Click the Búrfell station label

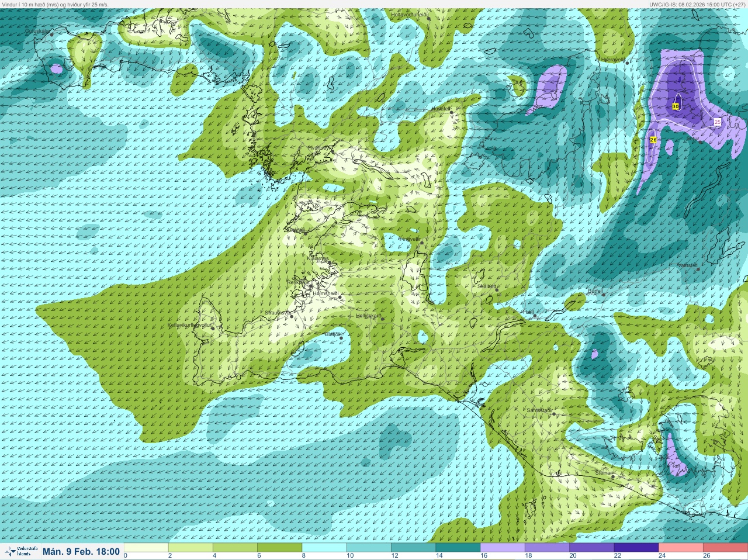(595, 291)
